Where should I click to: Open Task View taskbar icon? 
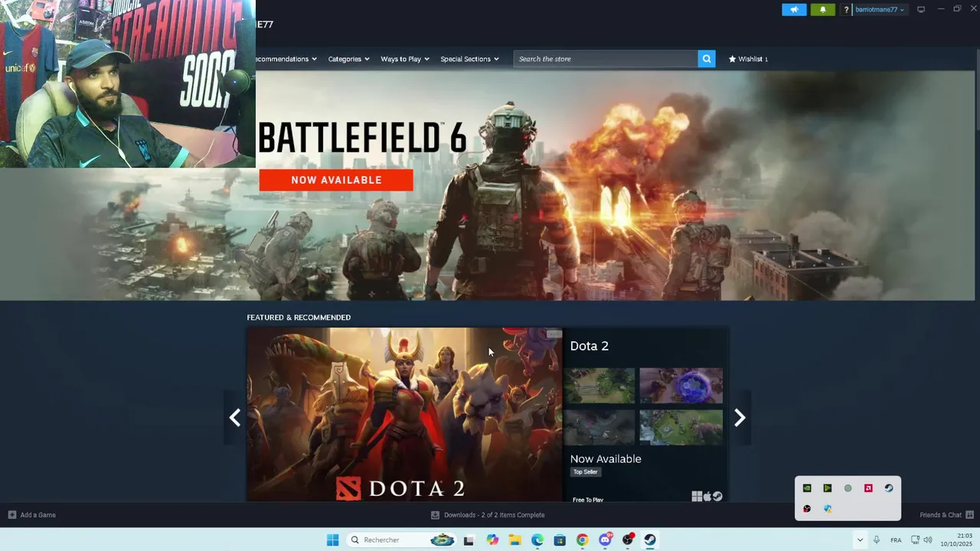469,540
